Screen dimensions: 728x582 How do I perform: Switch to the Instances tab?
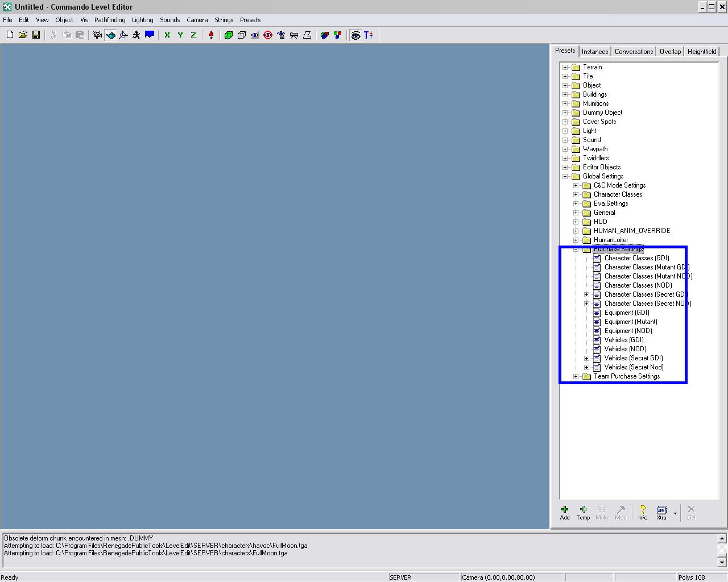point(595,52)
